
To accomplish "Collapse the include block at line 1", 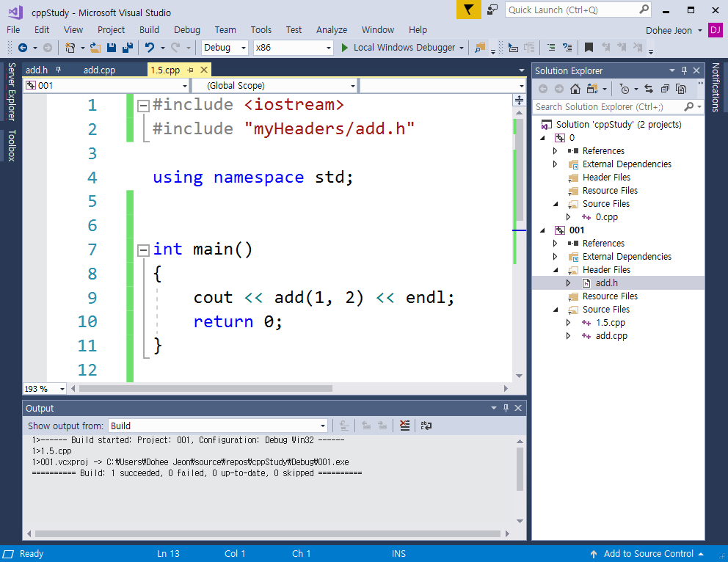I will coord(143,106).
